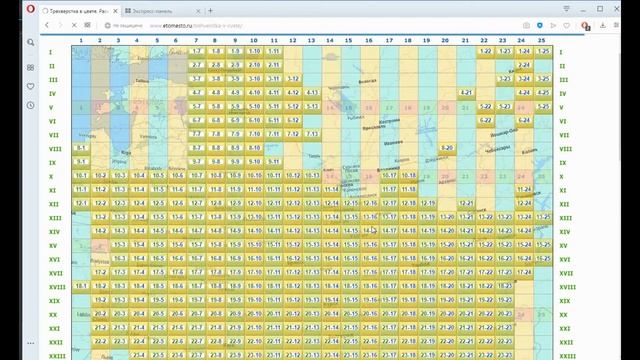Open Speed Dial from the sidebar
This screenshot has height=360, width=640.
click(x=31, y=67)
